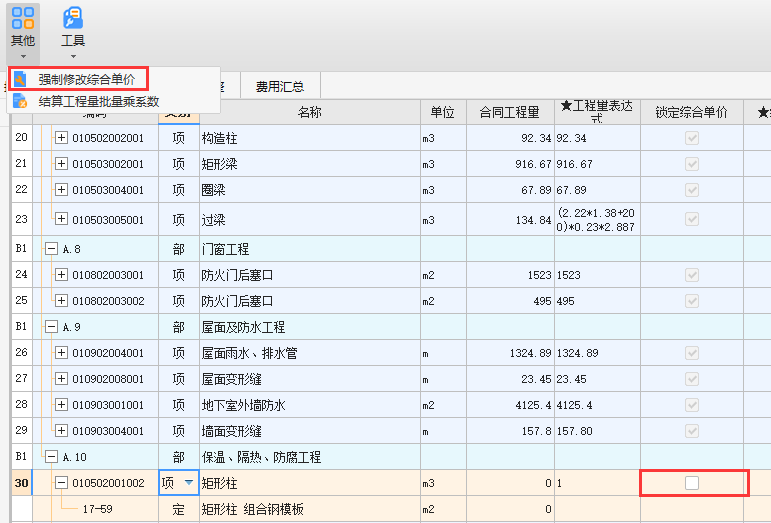Check the lock price box for row 30
The image size is (771, 523).
(x=692, y=483)
